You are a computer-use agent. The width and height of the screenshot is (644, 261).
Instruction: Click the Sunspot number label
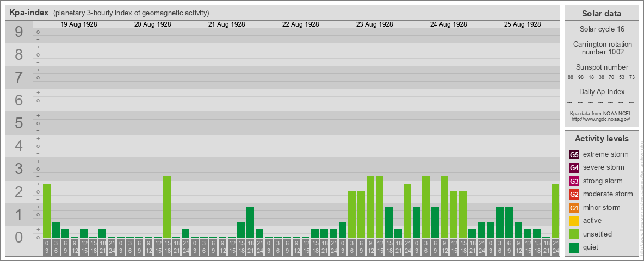point(602,67)
